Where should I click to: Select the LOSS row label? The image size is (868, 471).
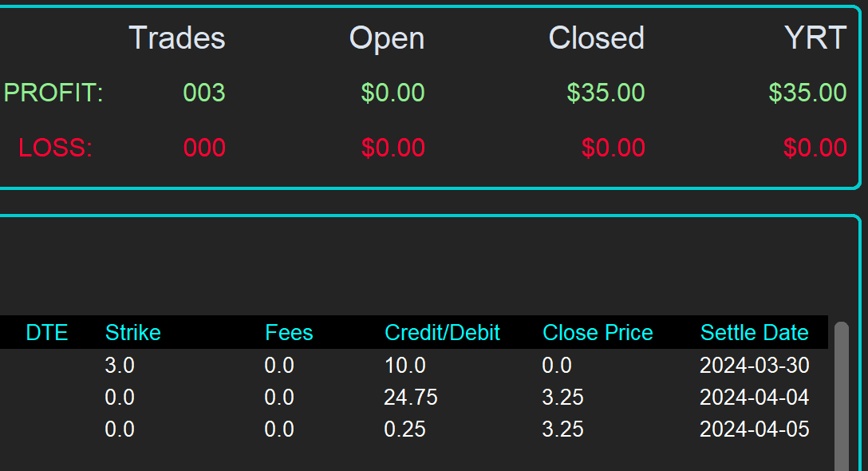pyautogui.click(x=56, y=148)
